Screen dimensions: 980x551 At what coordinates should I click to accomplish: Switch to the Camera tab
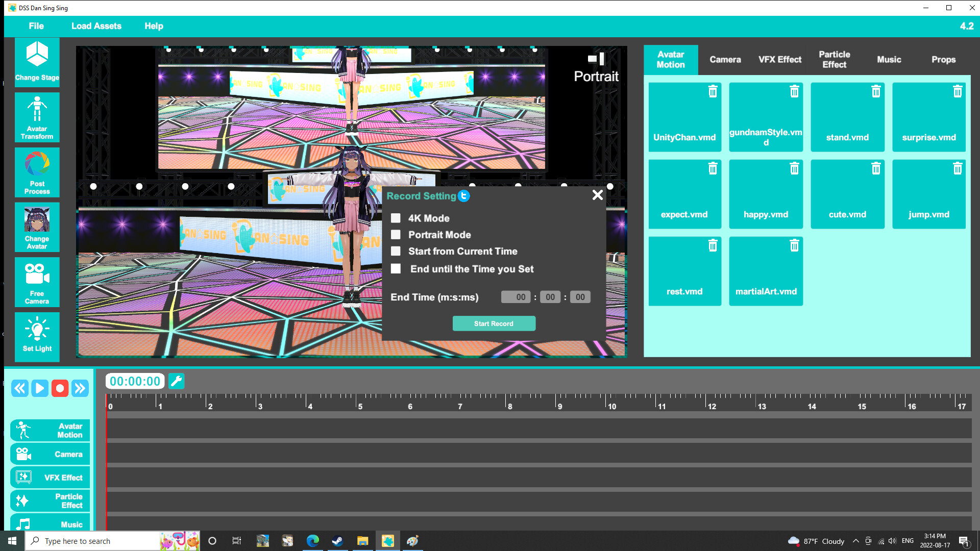(x=725, y=59)
